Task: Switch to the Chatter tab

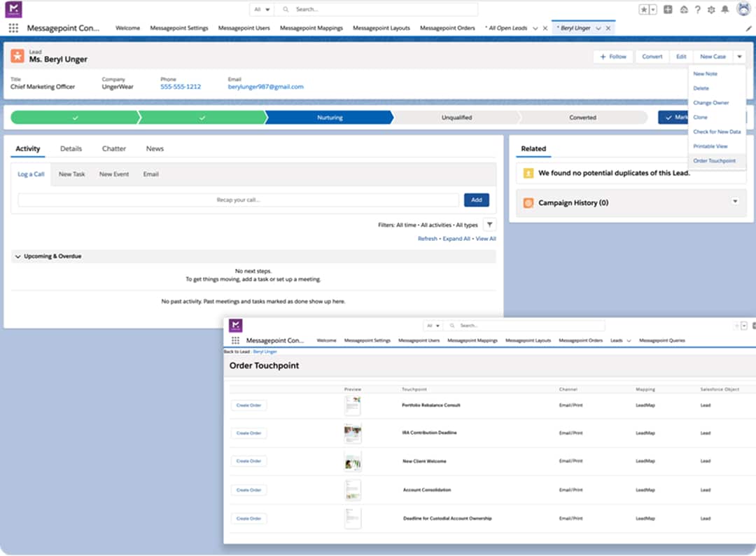Action: tap(114, 148)
